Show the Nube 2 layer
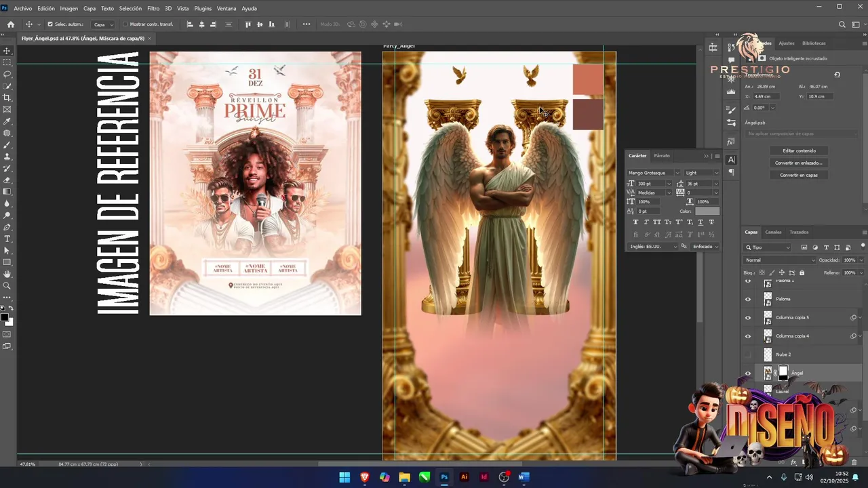868x488 pixels. 748,354
